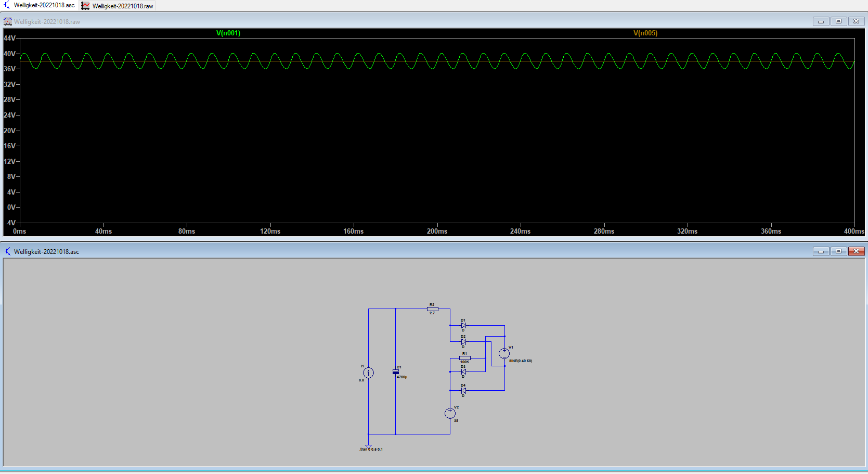Click the C1 reference label
This screenshot has height=474, width=868.
coord(399,367)
